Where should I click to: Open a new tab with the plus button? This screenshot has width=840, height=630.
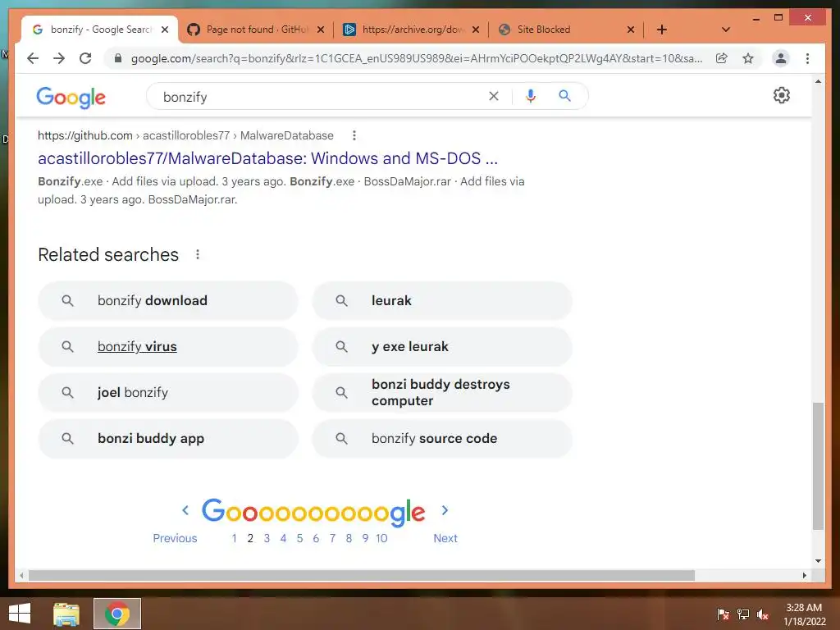coord(662,30)
